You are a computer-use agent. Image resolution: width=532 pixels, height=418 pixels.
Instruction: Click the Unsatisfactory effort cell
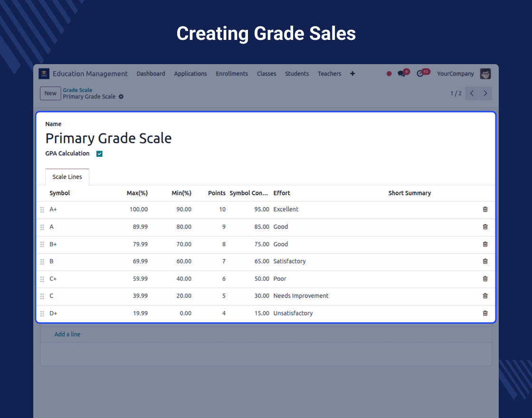pyautogui.click(x=293, y=313)
